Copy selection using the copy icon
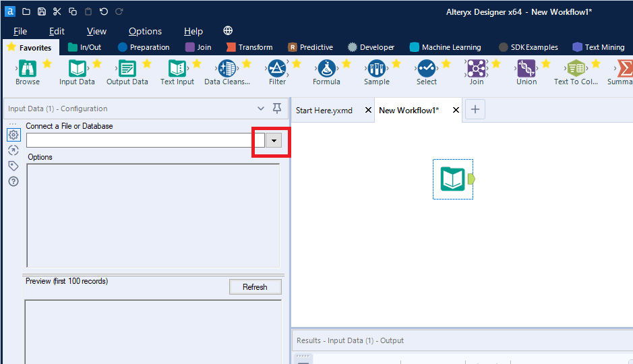The image size is (633, 364). (73, 11)
